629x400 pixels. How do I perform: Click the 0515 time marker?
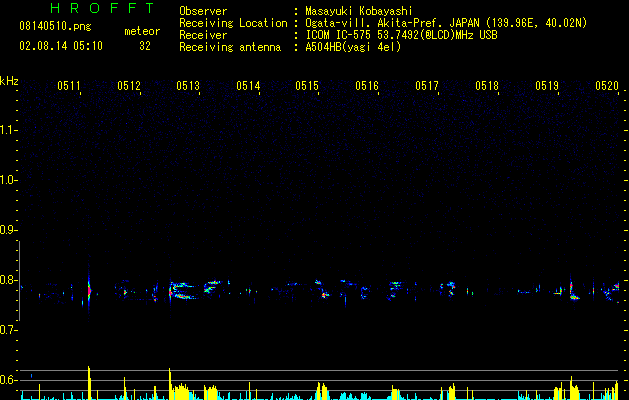(x=307, y=85)
